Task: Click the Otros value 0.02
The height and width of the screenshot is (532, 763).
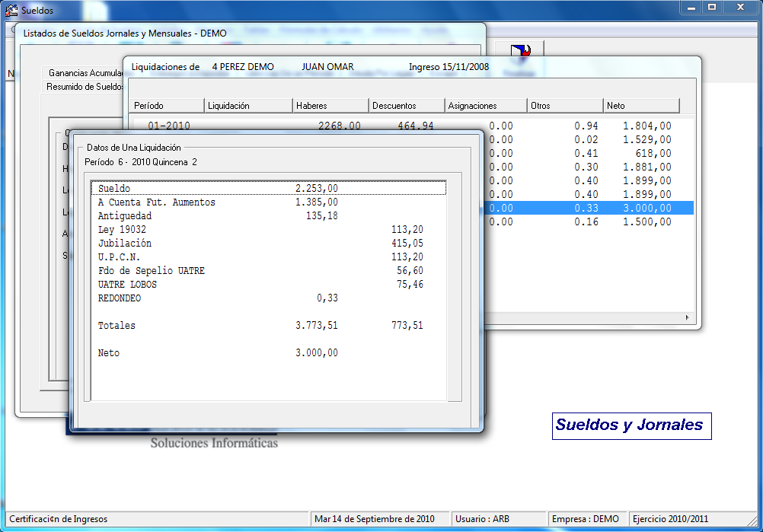Action: [586, 139]
